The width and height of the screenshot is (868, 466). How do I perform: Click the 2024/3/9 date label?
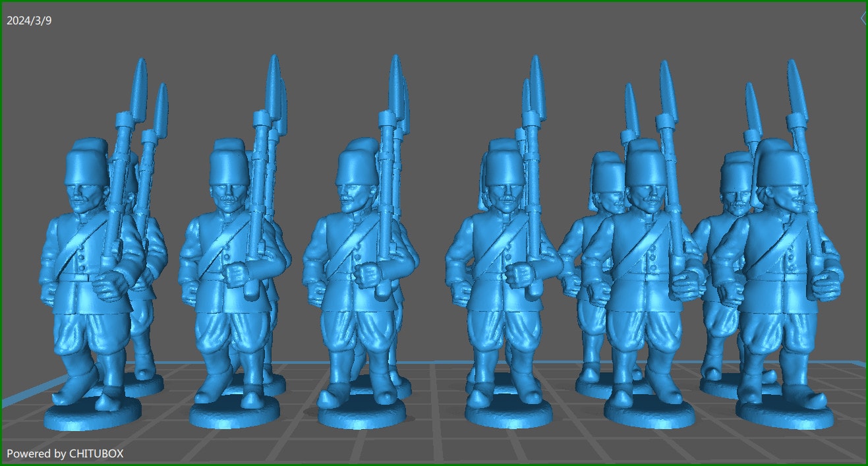pyautogui.click(x=29, y=20)
